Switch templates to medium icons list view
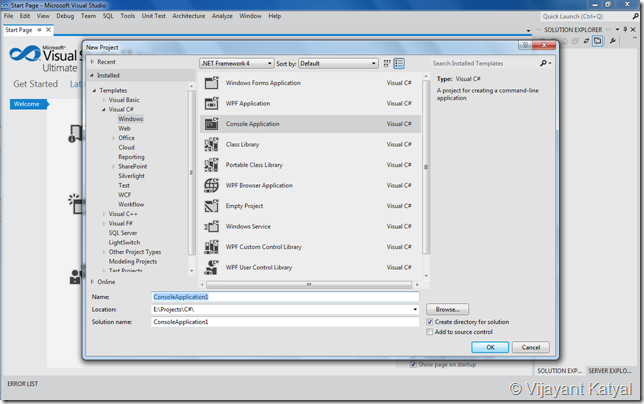Image resolution: width=644 pixels, height=404 pixels. [399, 63]
